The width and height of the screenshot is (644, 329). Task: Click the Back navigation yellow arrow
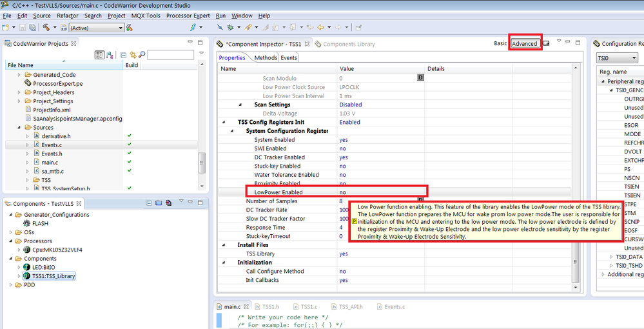[320, 28]
